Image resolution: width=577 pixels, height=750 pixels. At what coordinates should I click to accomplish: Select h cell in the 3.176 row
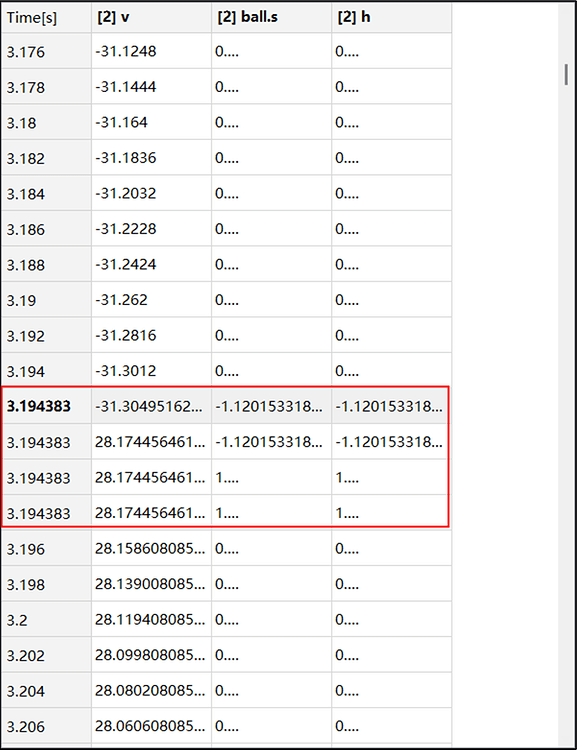[392, 51]
